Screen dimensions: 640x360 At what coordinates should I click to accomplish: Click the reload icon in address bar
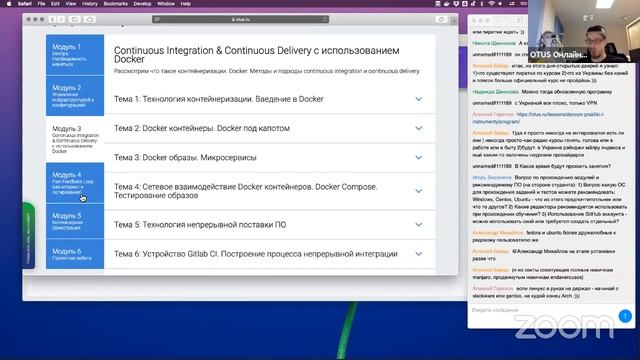[324, 19]
